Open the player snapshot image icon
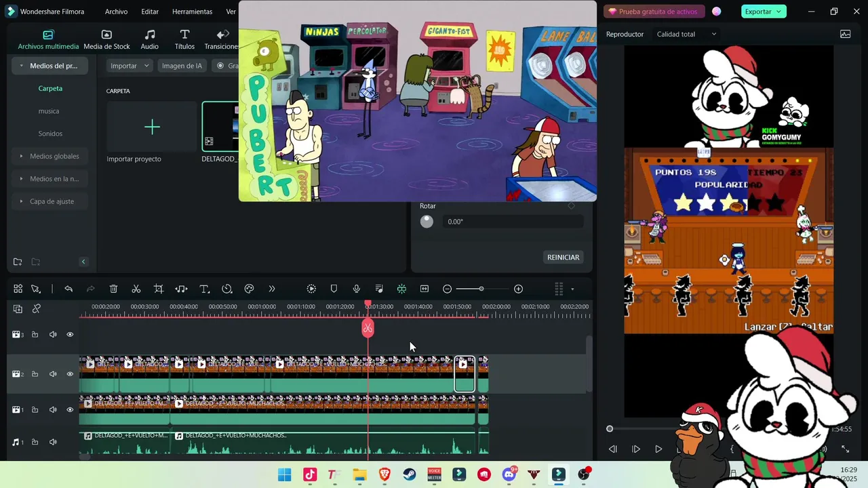 point(845,34)
